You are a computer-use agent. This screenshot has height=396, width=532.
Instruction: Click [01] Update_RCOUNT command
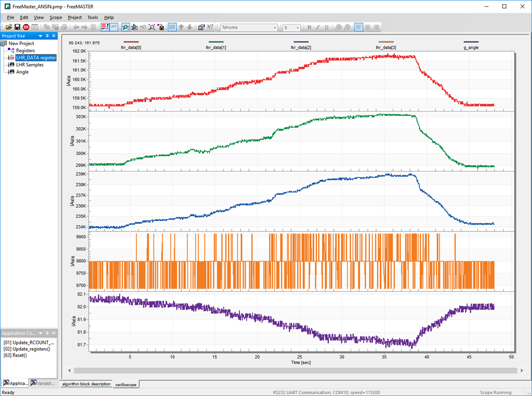click(x=29, y=342)
